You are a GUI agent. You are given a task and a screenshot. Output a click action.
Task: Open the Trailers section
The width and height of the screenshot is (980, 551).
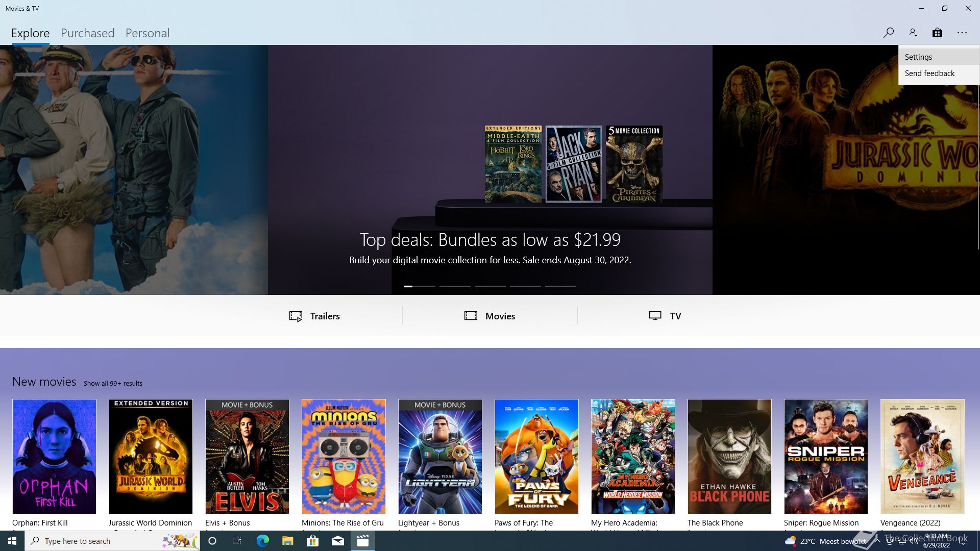coord(314,316)
